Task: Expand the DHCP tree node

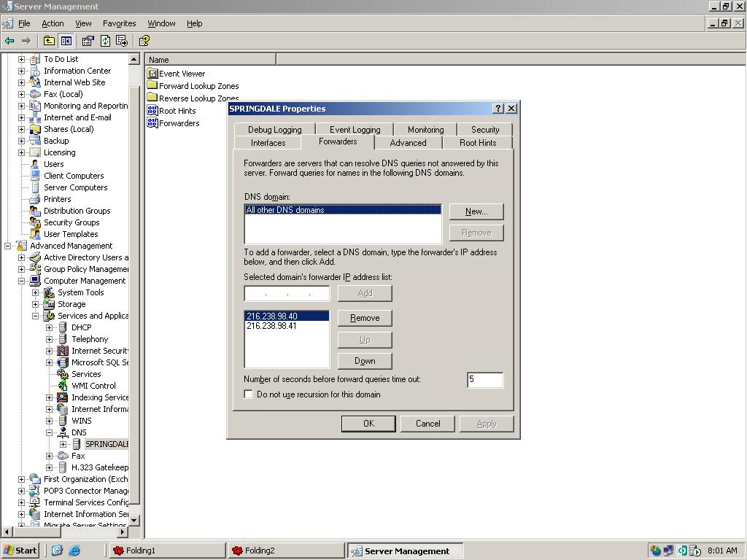Action: click(x=50, y=327)
